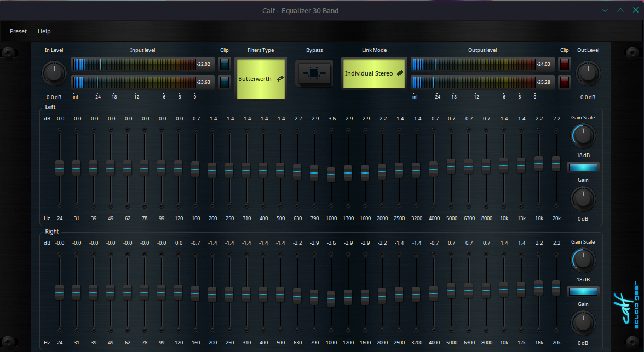The image size is (644, 352).
Task: Click the In Level 0.0 dB value
Action: click(x=54, y=97)
